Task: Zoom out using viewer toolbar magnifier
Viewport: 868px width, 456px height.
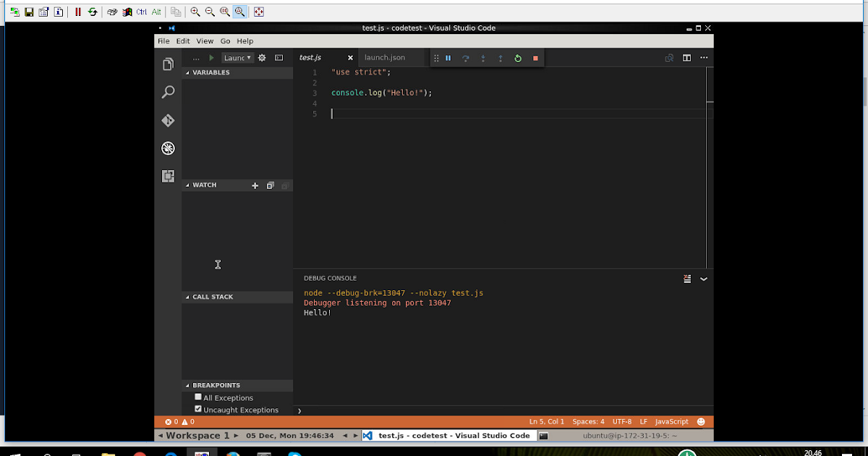Action: (x=210, y=12)
